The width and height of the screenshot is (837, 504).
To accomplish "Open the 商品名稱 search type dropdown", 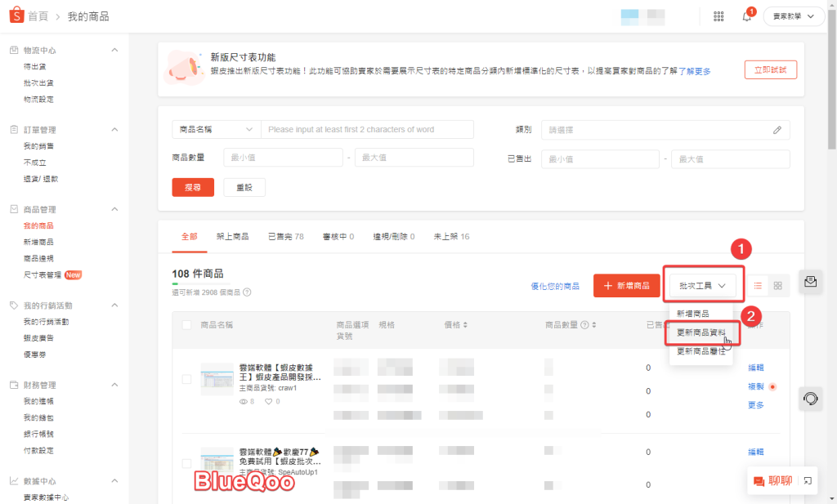I will (216, 130).
